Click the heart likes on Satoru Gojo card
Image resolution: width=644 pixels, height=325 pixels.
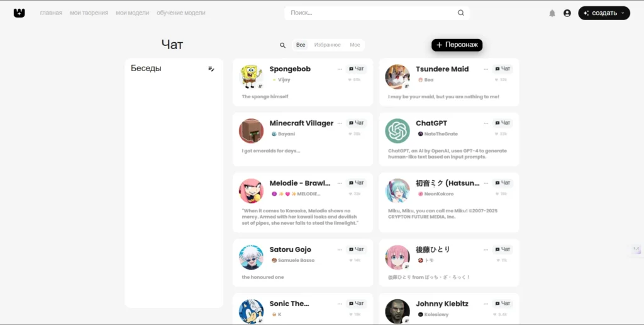coord(355,260)
